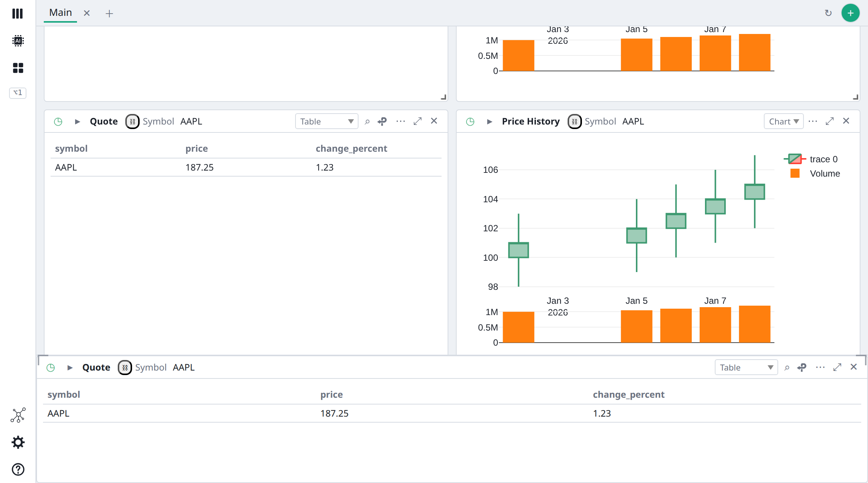
Task: Click price column header in middle Quote table
Action: [x=197, y=149]
